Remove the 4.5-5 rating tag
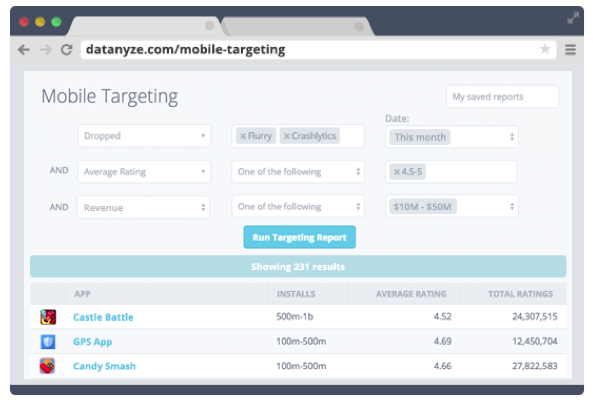 397,172
